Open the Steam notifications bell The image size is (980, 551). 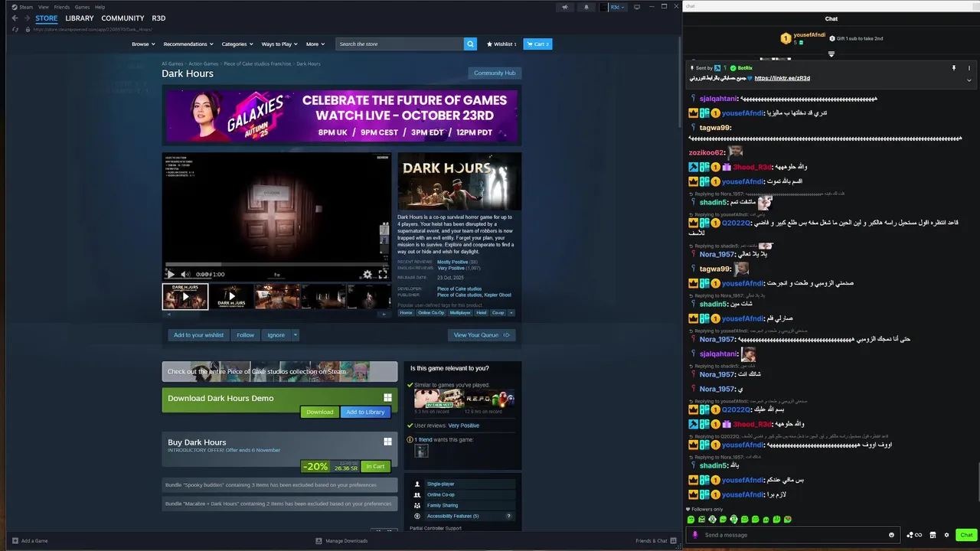pos(586,7)
